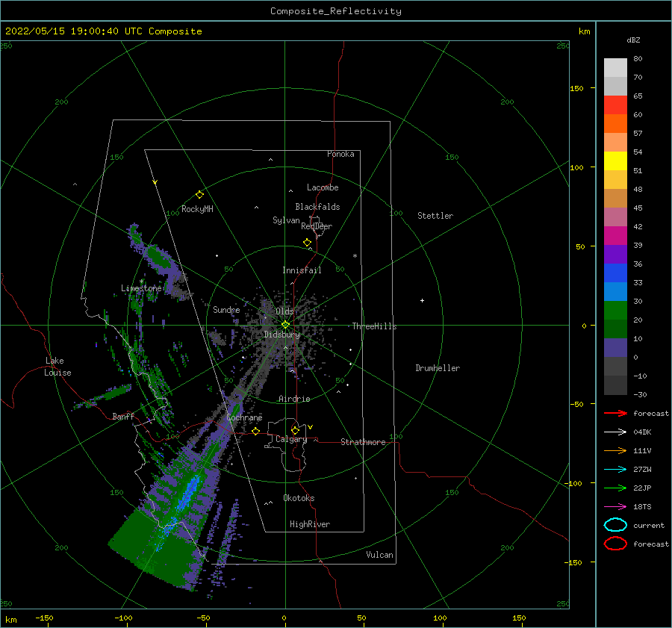This screenshot has width=672, height=628.
Task: Click the Calgary city label
Action: point(291,439)
